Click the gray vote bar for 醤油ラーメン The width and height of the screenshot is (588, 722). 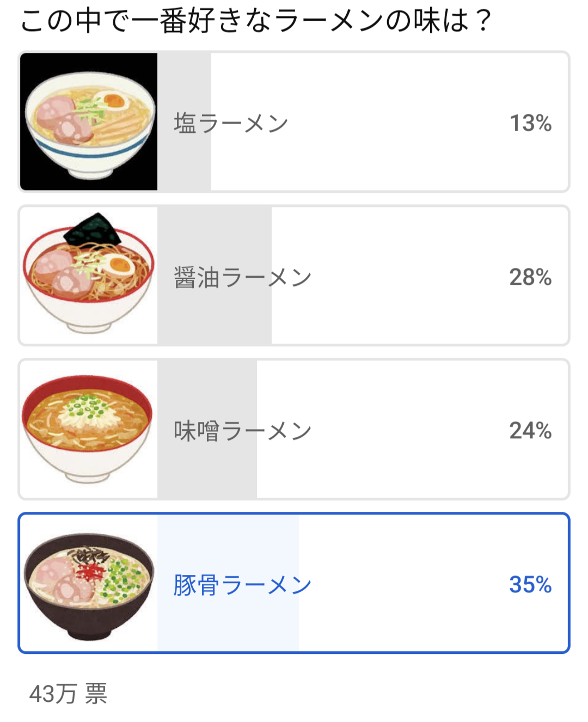click(x=215, y=316)
